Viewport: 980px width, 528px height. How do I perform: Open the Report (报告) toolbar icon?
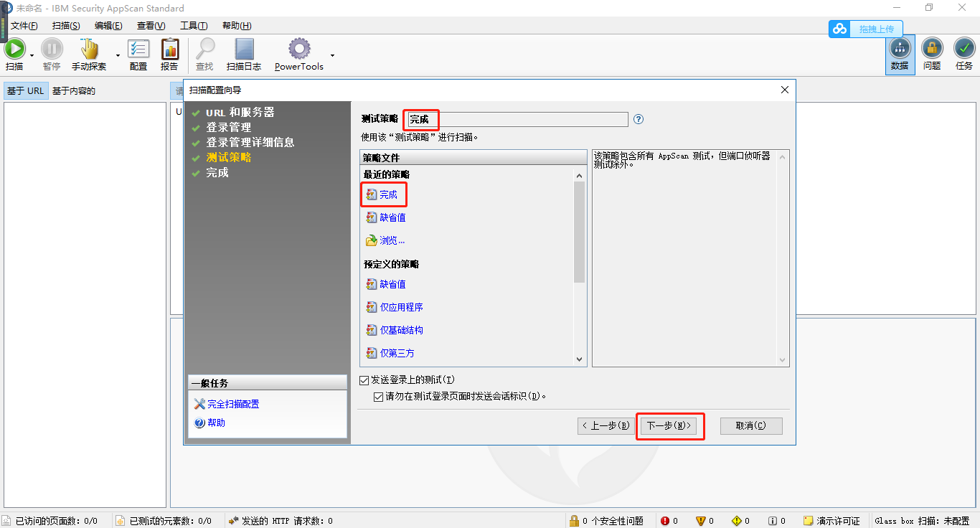click(170, 49)
